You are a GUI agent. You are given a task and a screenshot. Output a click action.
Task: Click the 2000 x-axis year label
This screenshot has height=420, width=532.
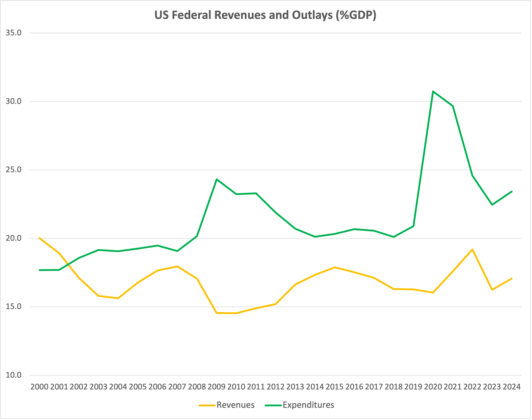tap(39, 387)
